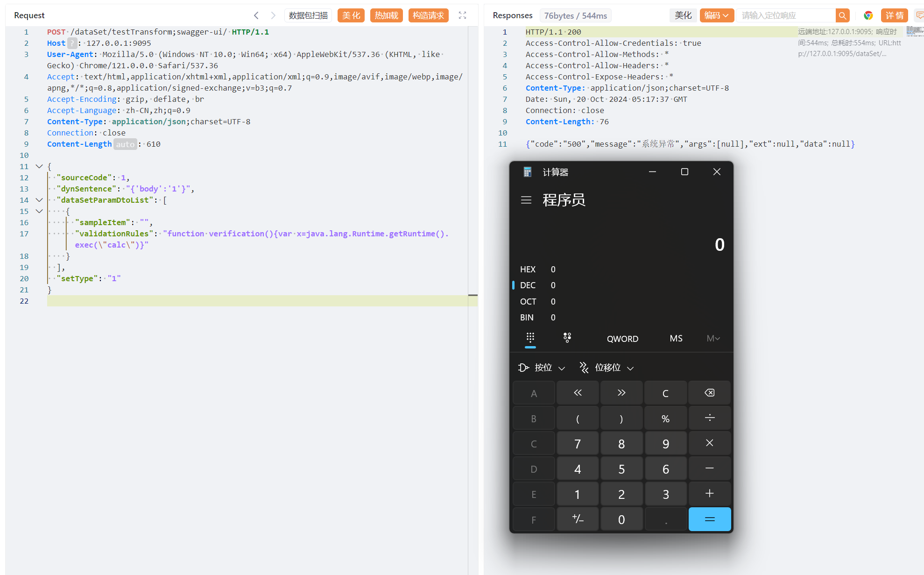This screenshot has height=575, width=924.
Task: Click the plus/minus sign key
Action: [578, 519]
